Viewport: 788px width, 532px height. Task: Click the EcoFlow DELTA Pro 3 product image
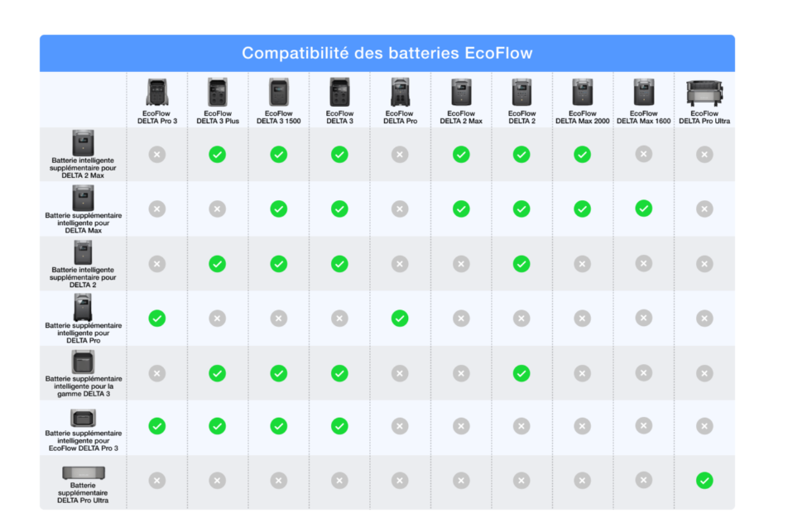[156, 92]
